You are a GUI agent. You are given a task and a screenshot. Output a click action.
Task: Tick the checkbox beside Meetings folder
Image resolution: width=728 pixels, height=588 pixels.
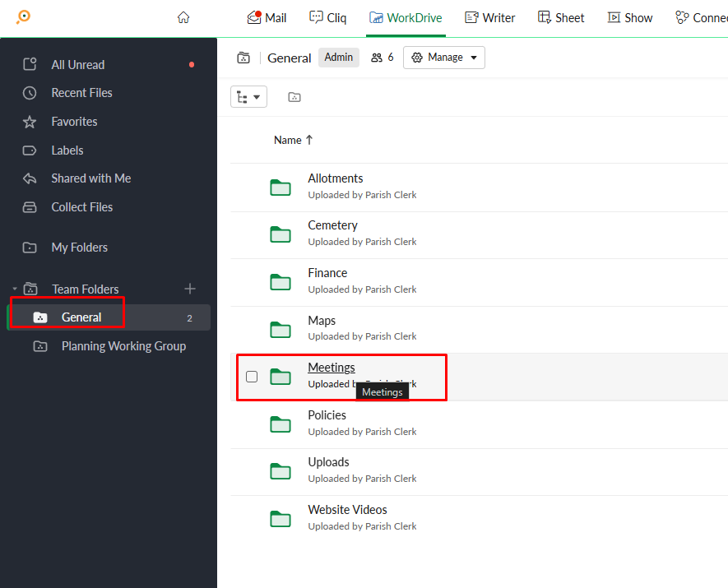pyautogui.click(x=252, y=377)
